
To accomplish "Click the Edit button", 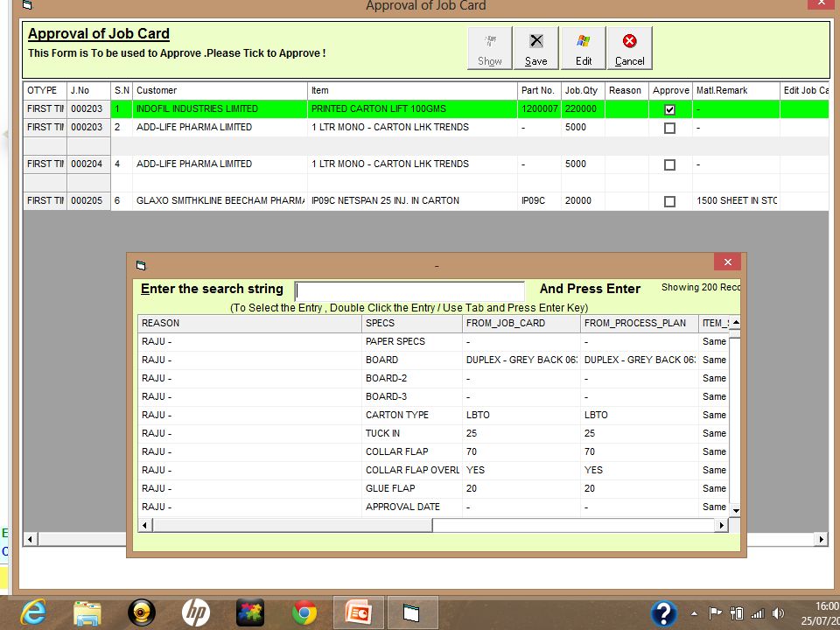I will 584,48.
